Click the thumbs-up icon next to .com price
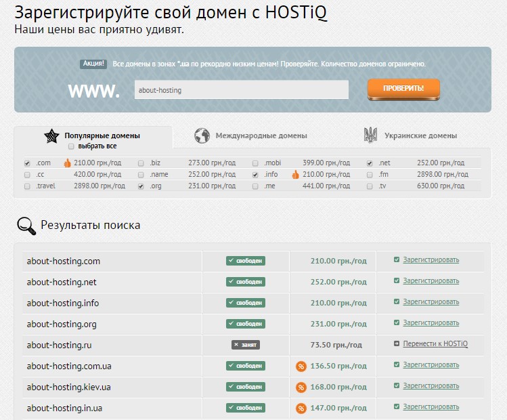Screen dimensions: 507x420 67,163
